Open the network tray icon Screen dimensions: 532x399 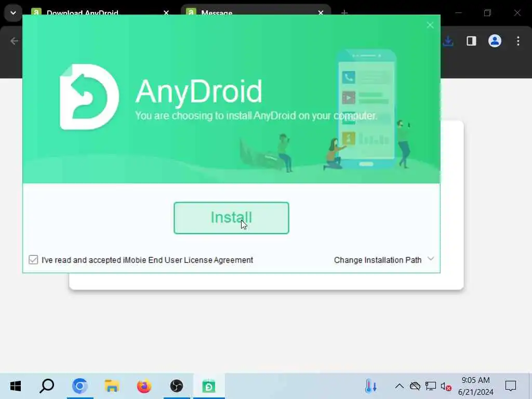tap(431, 386)
